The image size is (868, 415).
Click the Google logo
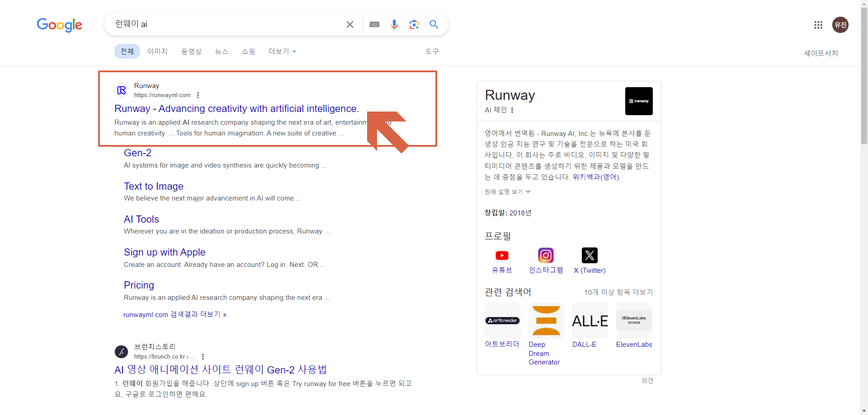click(59, 25)
